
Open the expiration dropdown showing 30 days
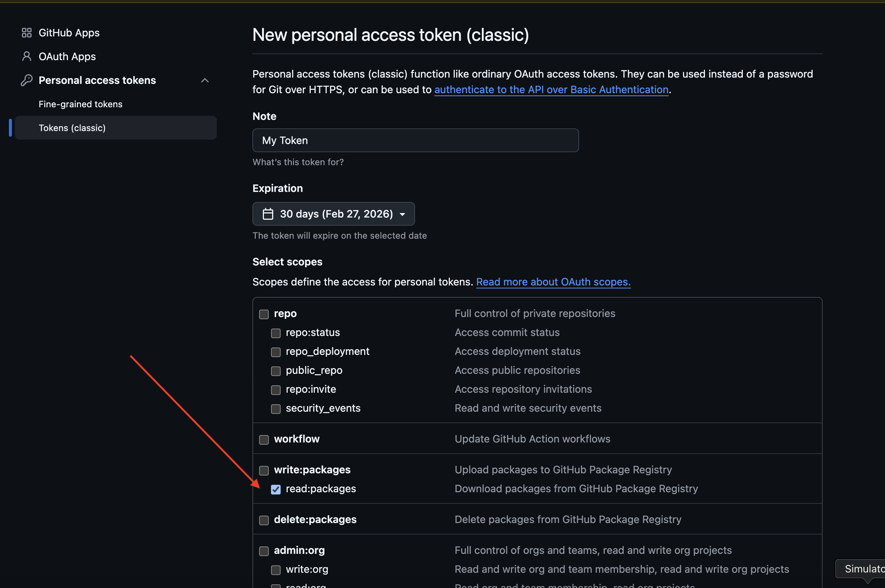[x=333, y=214]
